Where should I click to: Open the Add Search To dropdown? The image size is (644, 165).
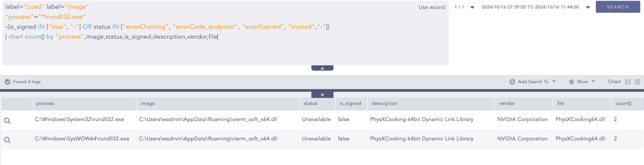[554, 82]
